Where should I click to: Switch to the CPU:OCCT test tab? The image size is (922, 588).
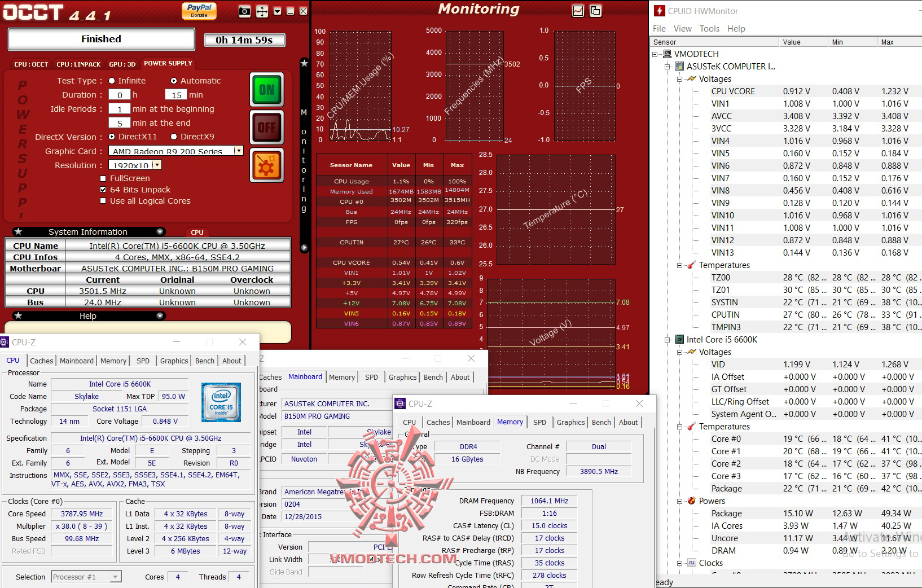coord(31,64)
